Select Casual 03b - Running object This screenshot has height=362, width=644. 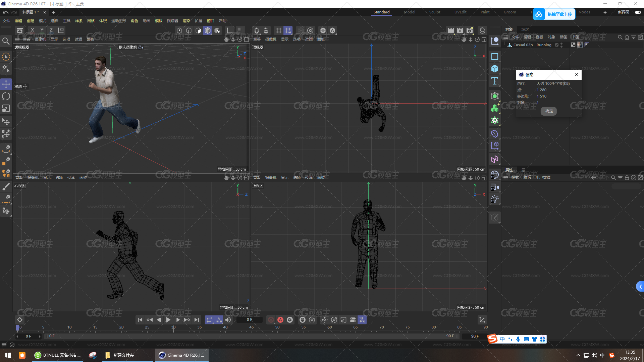coord(532,45)
